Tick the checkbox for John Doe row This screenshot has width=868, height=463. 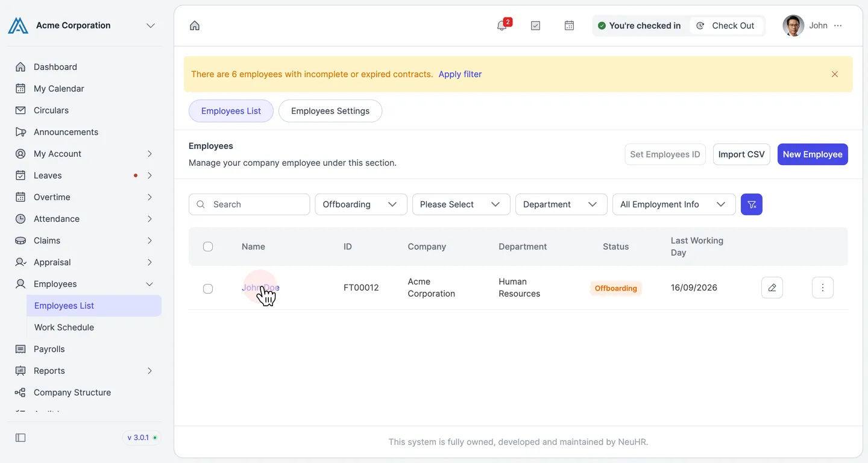tap(208, 289)
